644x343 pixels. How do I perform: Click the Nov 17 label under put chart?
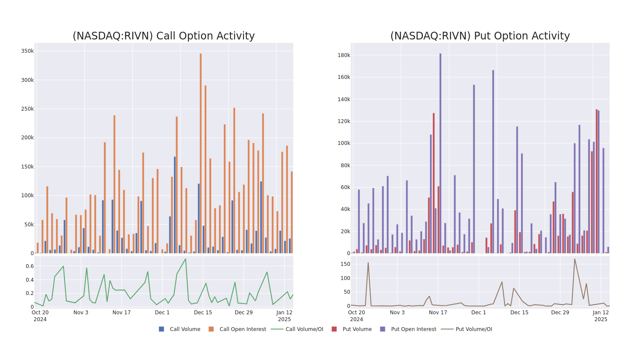(x=438, y=313)
